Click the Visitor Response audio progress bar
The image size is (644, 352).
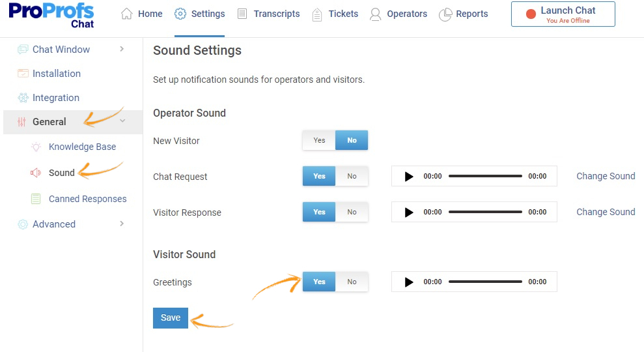485,212
